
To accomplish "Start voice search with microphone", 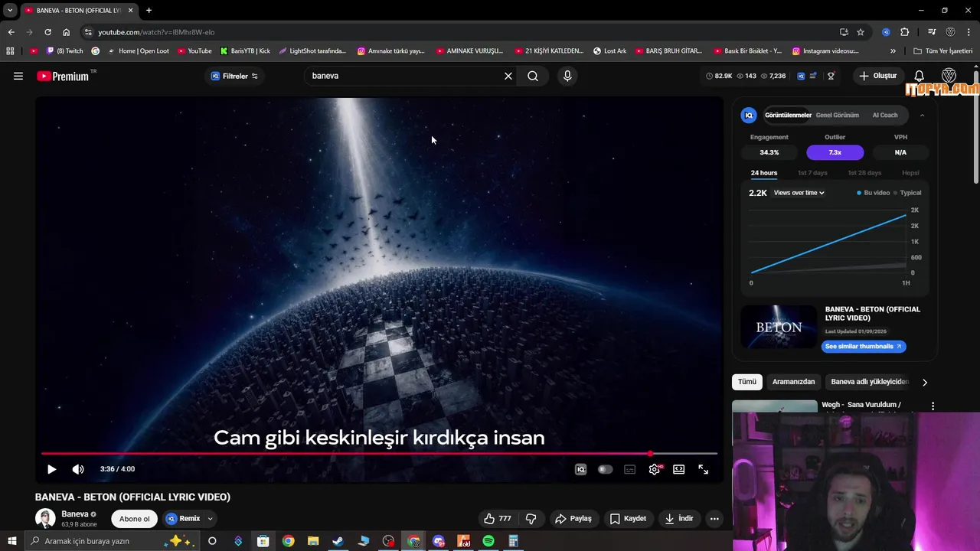I will pos(567,76).
